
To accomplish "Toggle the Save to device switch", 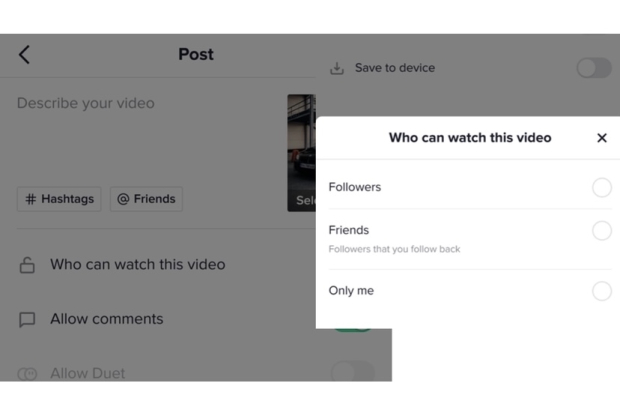I will coord(593,68).
